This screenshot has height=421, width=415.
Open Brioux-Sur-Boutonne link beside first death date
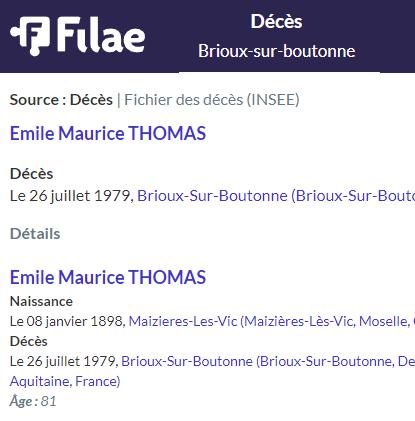point(276,196)
